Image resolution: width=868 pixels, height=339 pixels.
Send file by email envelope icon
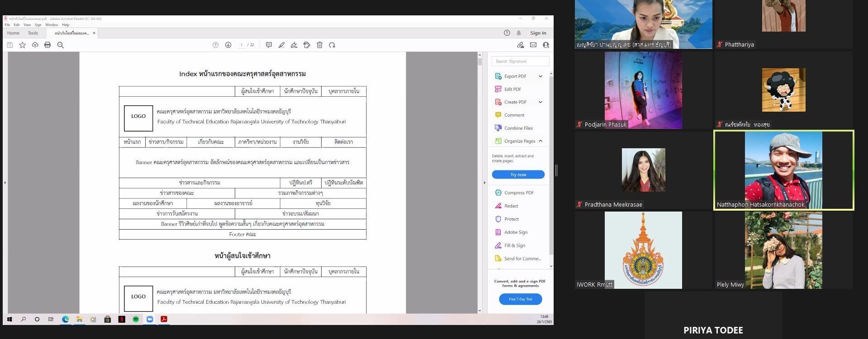[x=533, y=45]
